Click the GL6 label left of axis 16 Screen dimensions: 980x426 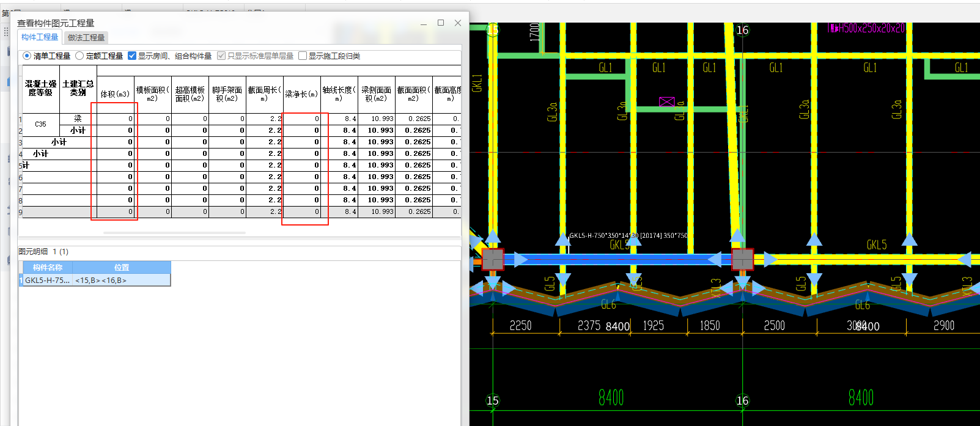[608, 304]
